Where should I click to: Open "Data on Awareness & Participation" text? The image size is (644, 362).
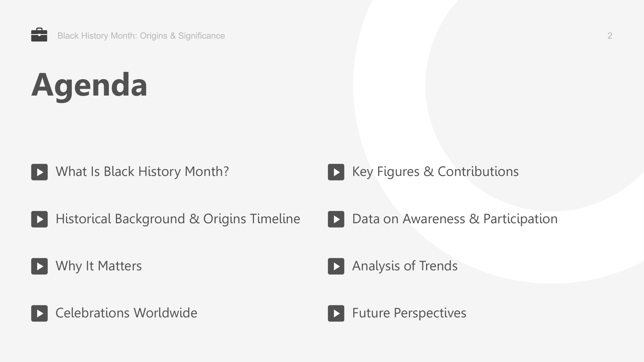(455, 219)
